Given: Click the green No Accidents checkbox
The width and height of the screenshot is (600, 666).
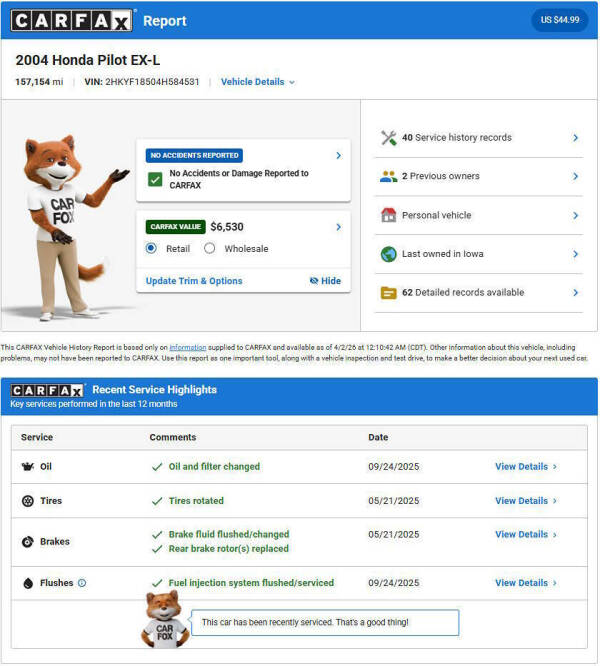Looking at the screenshot, I should pos(155,179).
